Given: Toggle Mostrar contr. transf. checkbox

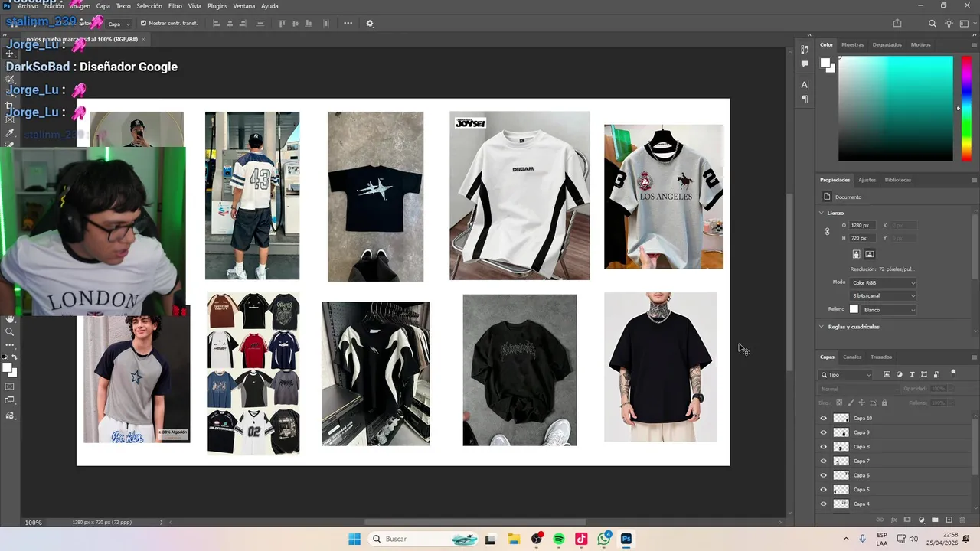Looking at the screenshot, I should click(x=143, y=24).
